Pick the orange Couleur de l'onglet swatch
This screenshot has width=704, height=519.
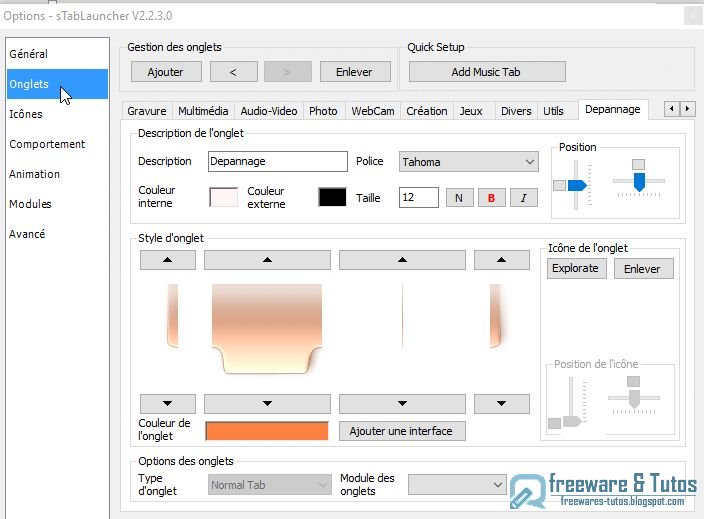click(267, 431)
